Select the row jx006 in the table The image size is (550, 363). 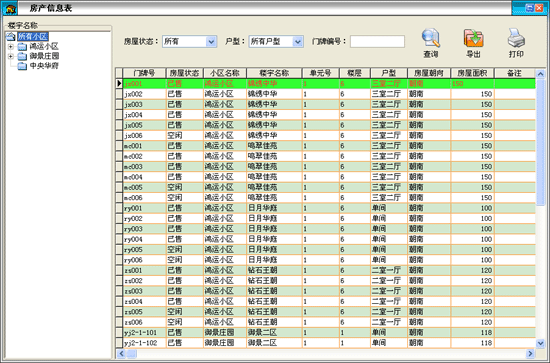point(326,135)
